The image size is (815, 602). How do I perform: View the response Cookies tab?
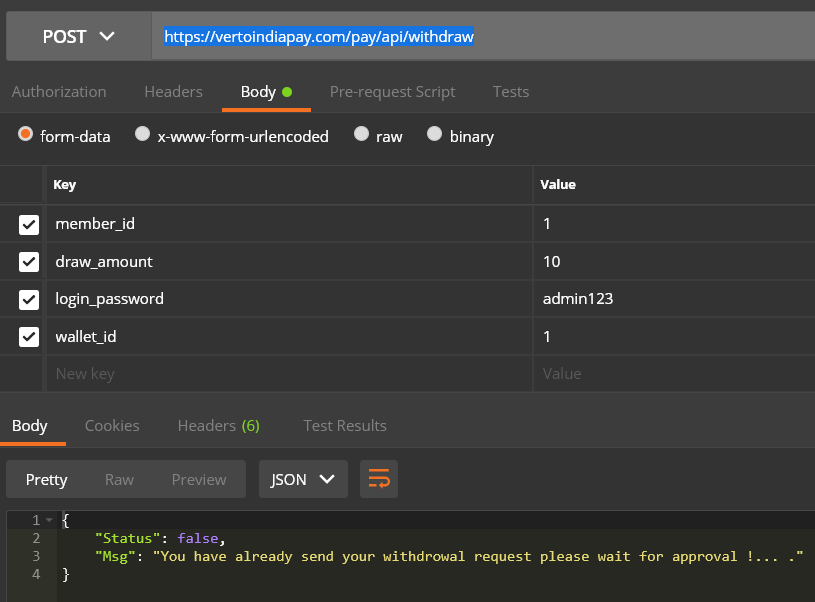(x=112, y=426)
